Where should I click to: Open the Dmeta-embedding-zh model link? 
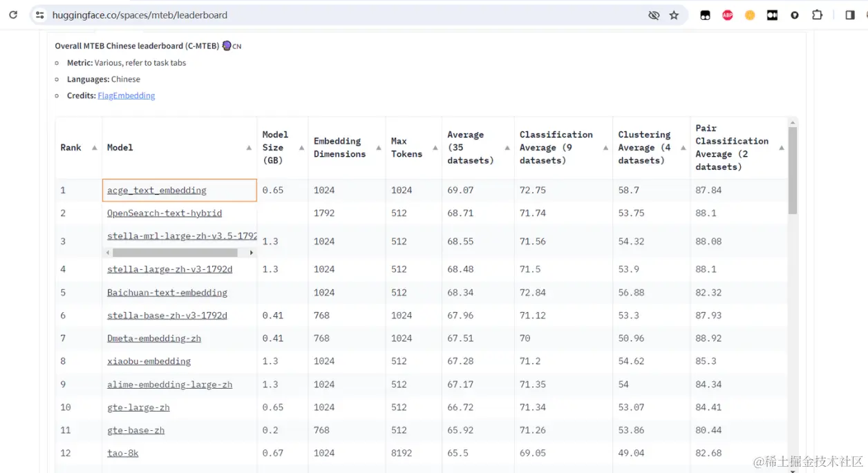tap(154, 338)
